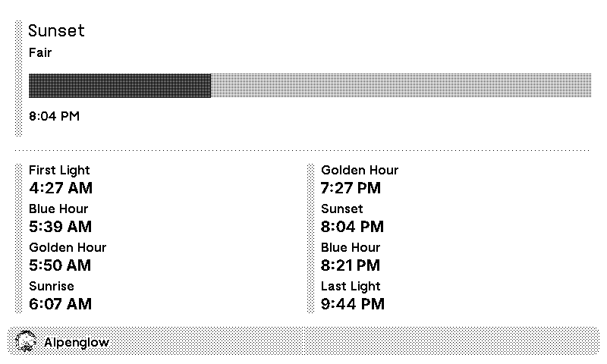Image resolution: width=607 pixels, height=364 pixels.
Task: Click the unfilled light portion of the progress bar
Action: (x=401, y=86)
